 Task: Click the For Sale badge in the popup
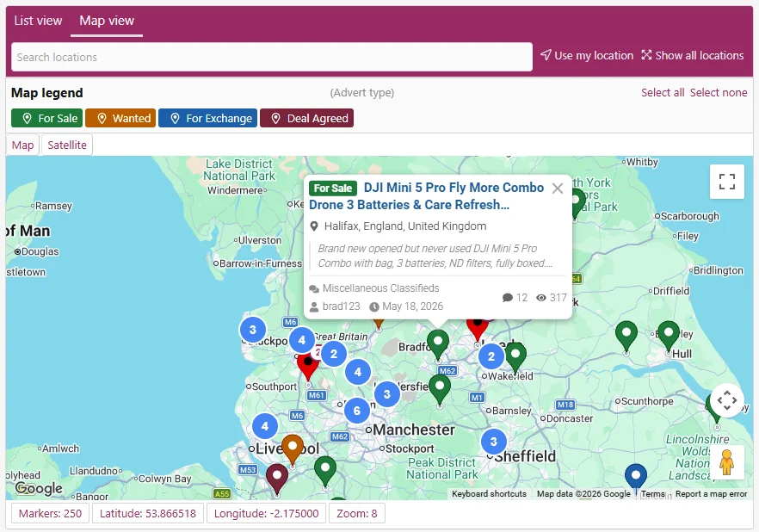point(333,189)
